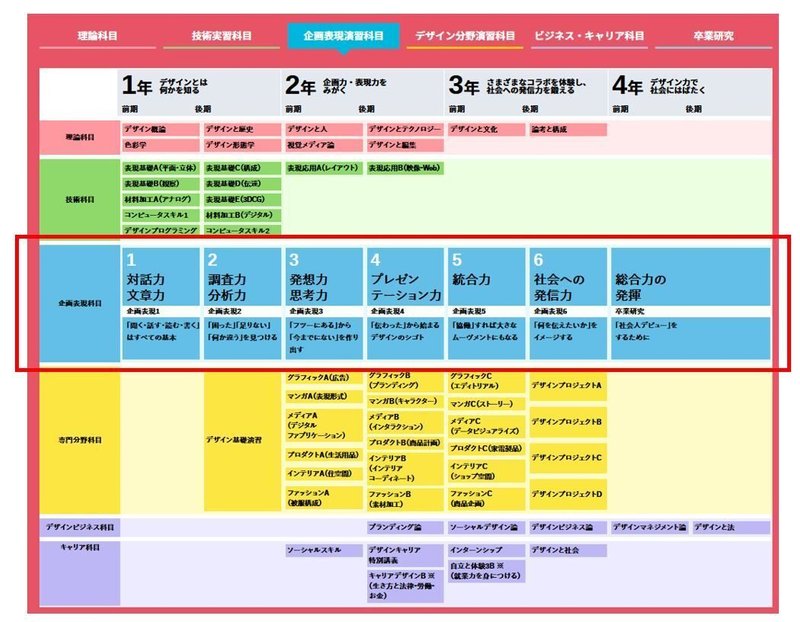Image resolution: width=800 pixels, height=622 pixels.
Task: Click the デザインと人 cell
Action: (324, 130)
